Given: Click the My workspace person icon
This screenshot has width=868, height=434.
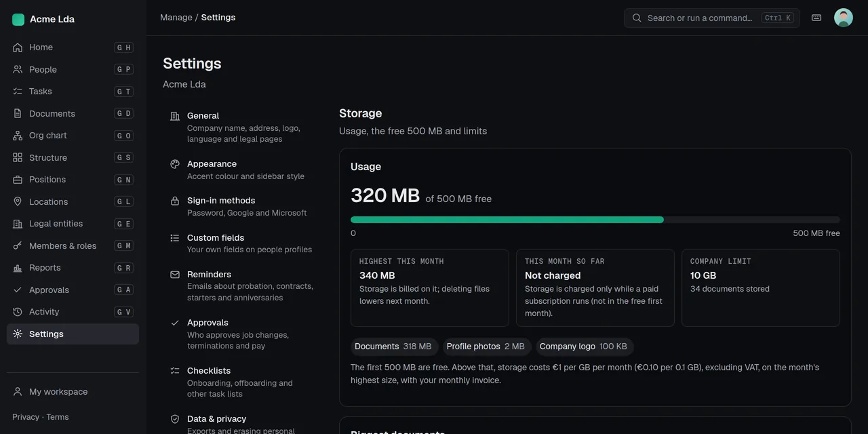Looking at the screenshot, I should tap(18, 392).
